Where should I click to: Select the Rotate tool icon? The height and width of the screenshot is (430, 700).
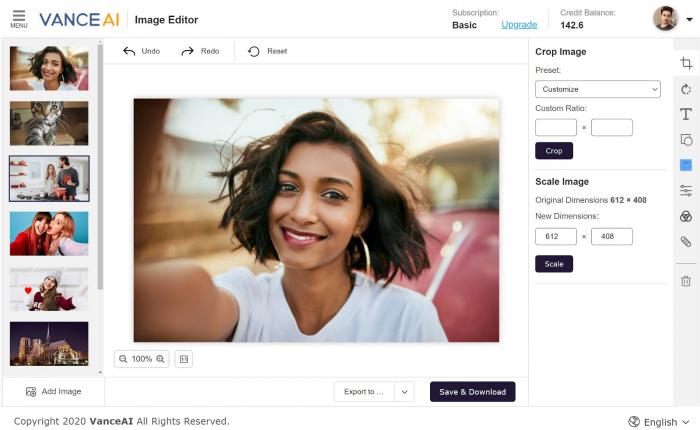686,89
